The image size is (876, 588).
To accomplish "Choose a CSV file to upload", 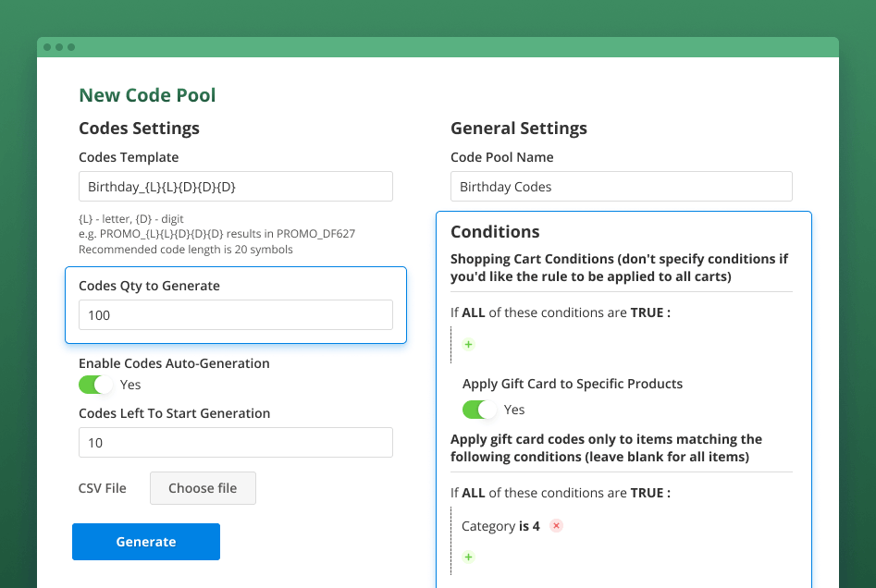I will [x=203, y=488].
